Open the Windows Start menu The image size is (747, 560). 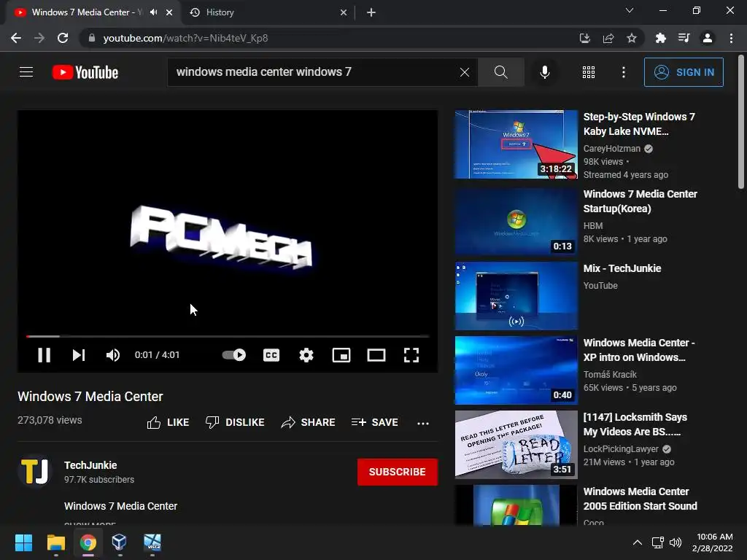click(x=23, y=542)
